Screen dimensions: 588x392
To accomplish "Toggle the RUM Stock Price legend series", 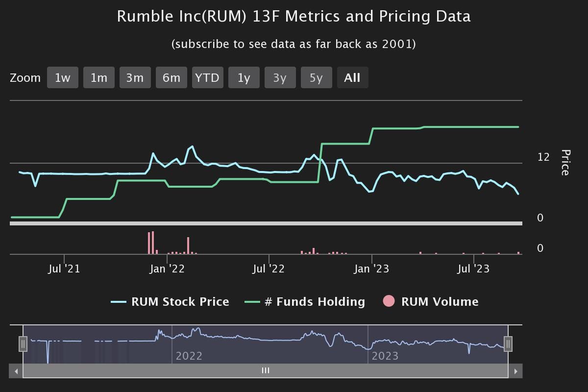I will (170, 302).
